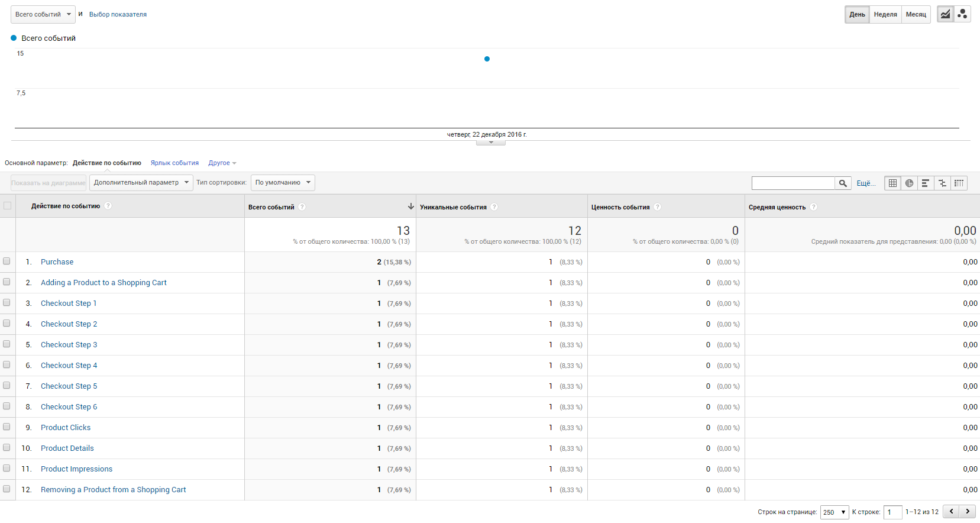Check the Checkout Step 3 checkbox
This screenshot has width=980, height=523.
7,344
